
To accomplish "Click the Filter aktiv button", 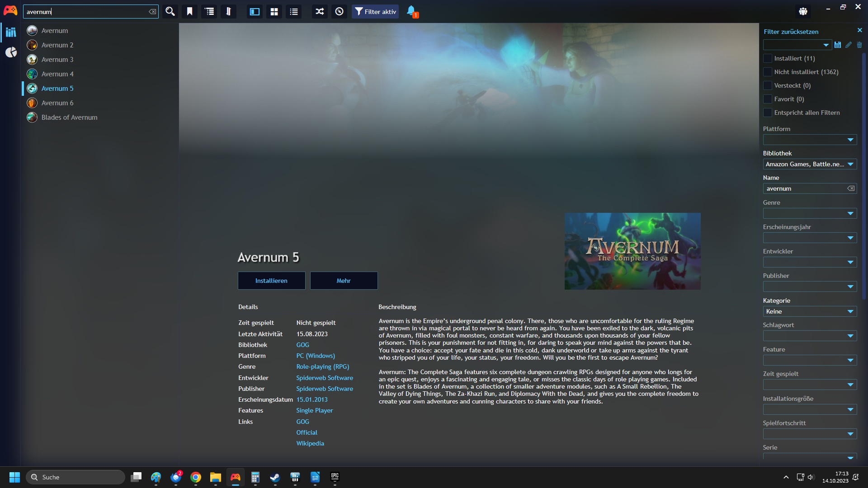I will (x=375, y=12).
